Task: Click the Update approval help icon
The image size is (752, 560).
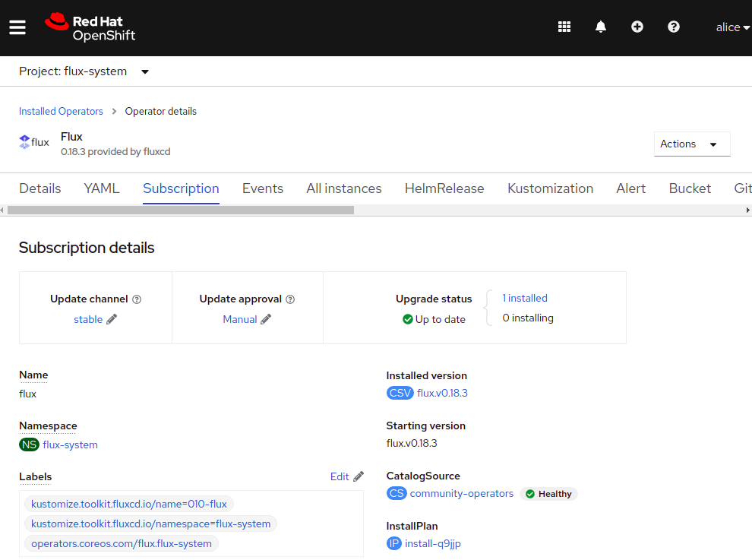Action: 290,299
